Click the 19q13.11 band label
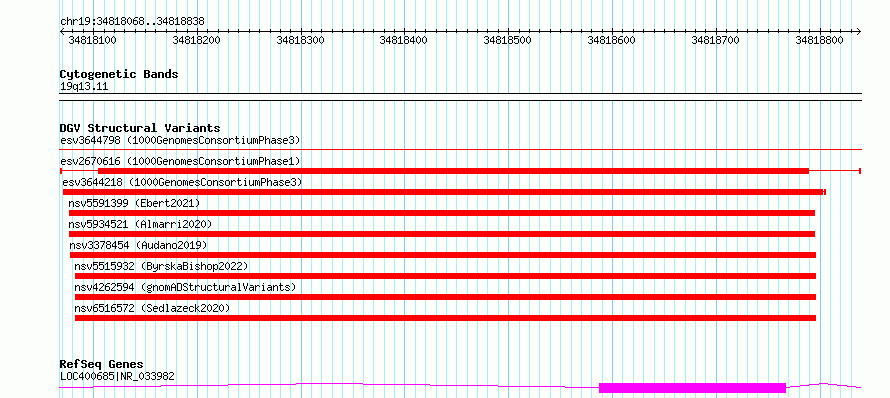The height and width of the screenshot is (398, 890). pyautogui.click(x=84, y=87)
